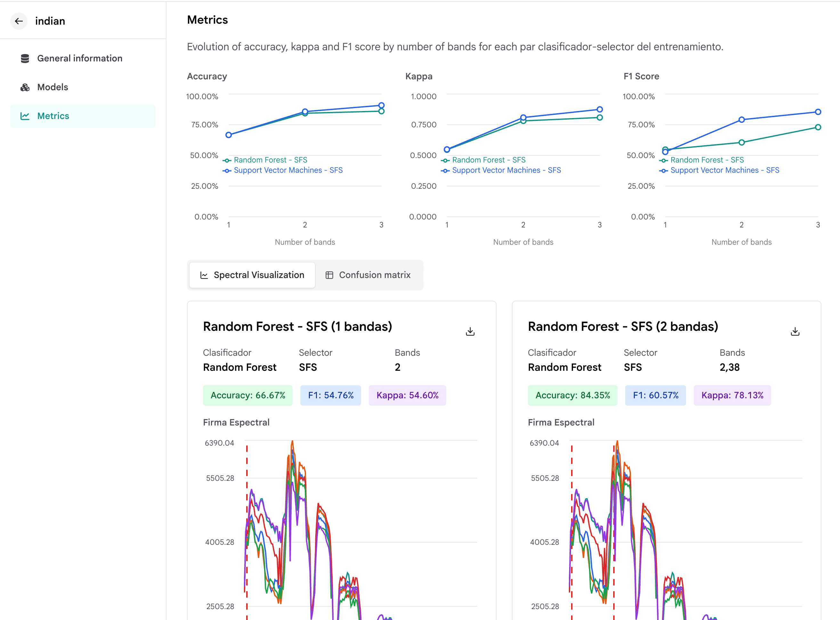
Task: Click SVM point at 2 bands in F1 Score chart
Action: (x=742, y=120)
